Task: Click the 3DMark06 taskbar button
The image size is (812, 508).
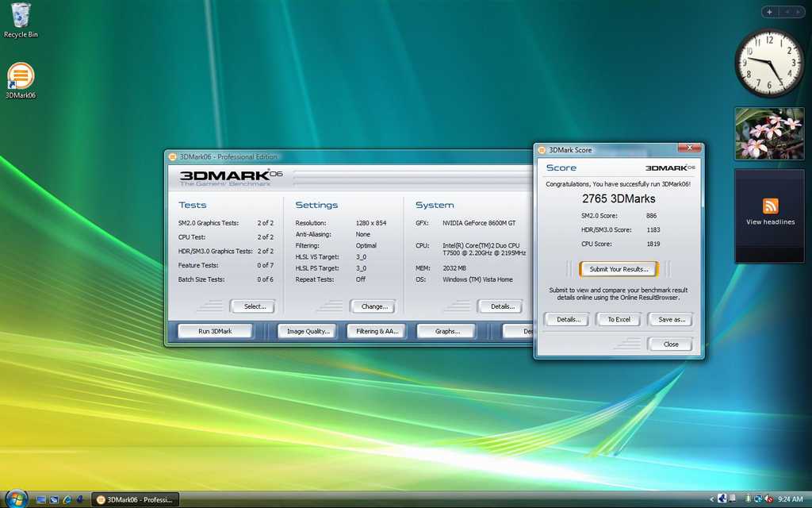Action: pos(136,500)
